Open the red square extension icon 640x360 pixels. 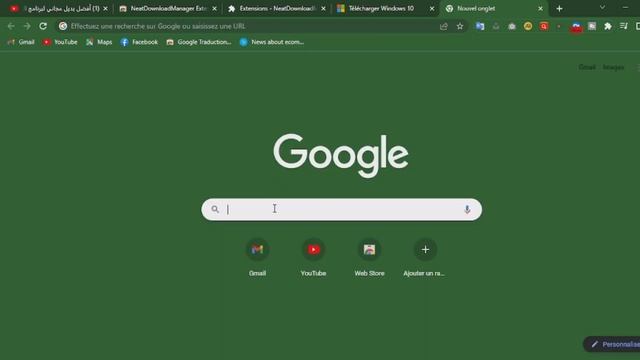(544, 27)
